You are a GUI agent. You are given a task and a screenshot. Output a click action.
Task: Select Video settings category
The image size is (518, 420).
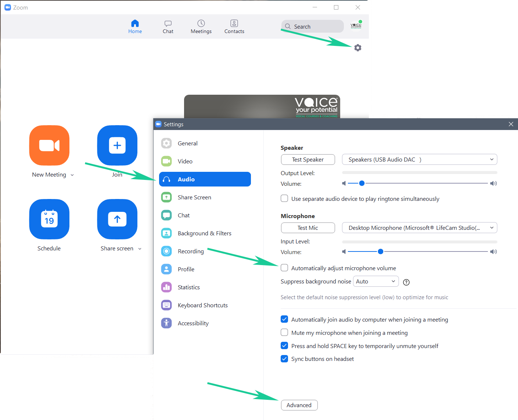[205, 161]
